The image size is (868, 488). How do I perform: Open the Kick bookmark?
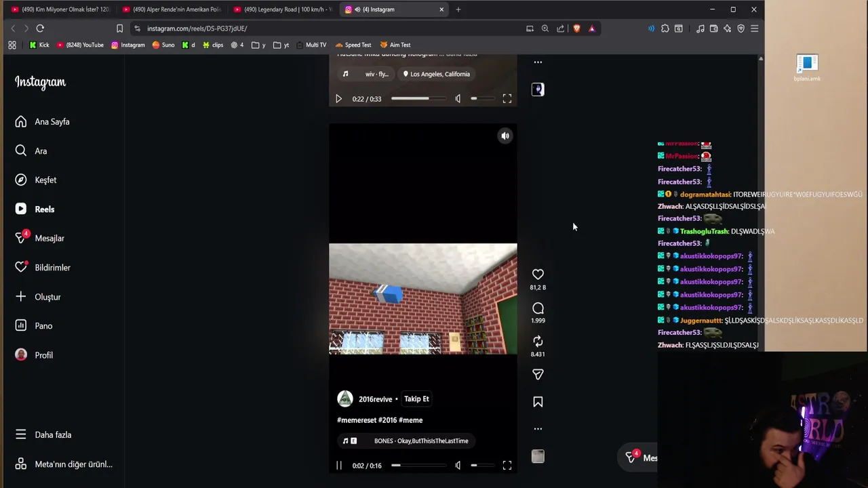pos(39,45)
